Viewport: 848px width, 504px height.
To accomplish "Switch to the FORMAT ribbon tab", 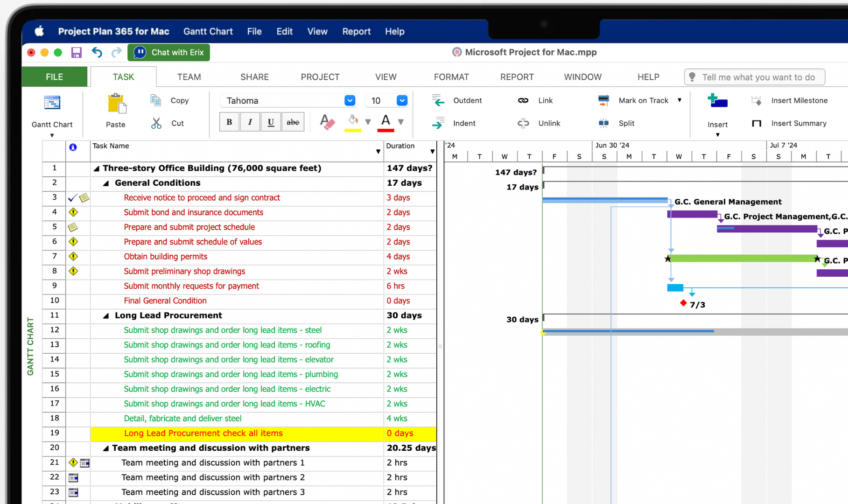I will click(451, 77).
